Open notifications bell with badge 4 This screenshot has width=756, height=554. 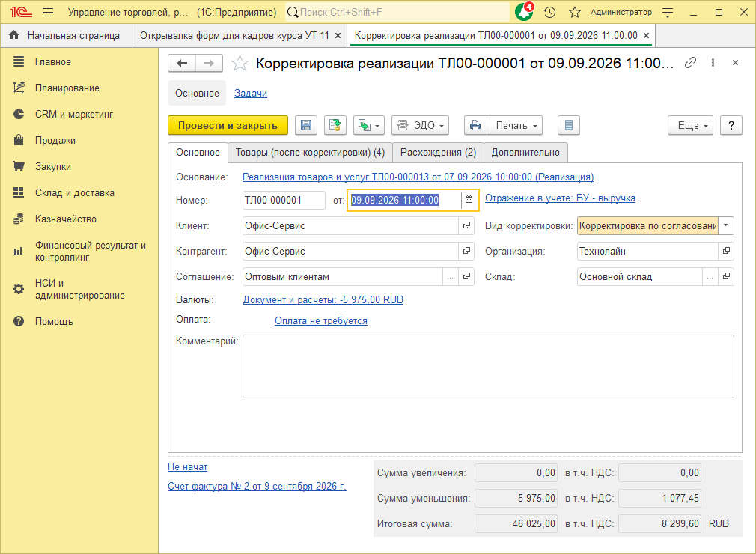524,12
